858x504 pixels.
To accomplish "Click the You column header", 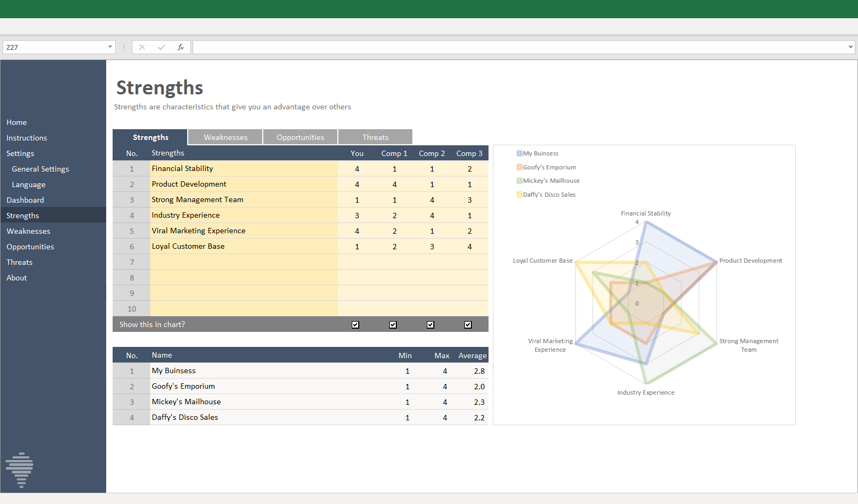I will (357, 153).
